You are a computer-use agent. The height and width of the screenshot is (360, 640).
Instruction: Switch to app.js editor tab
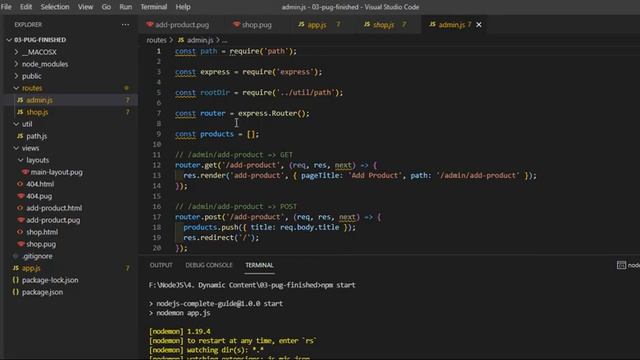pyautogui.click(x=318, y=25)
